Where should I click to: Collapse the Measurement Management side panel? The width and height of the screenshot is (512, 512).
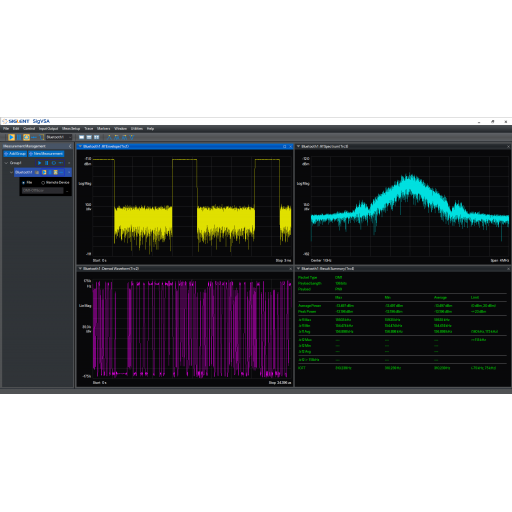coord(70,146)
